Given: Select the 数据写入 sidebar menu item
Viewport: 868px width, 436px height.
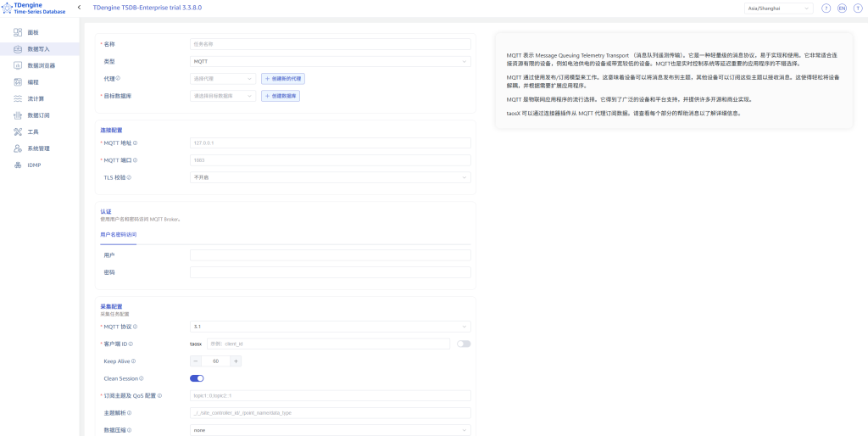Looking at the screenshot, I should pyautogui.click(x=40, y=48).
